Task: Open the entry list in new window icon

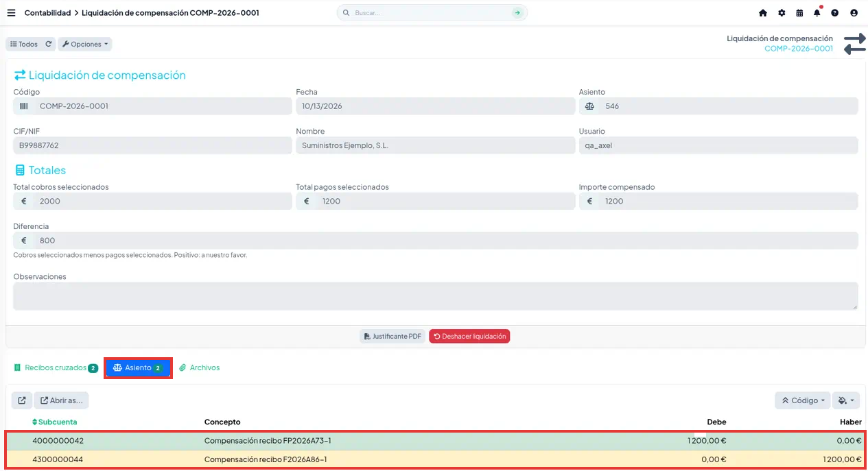Action: click(x=22, y=400)
